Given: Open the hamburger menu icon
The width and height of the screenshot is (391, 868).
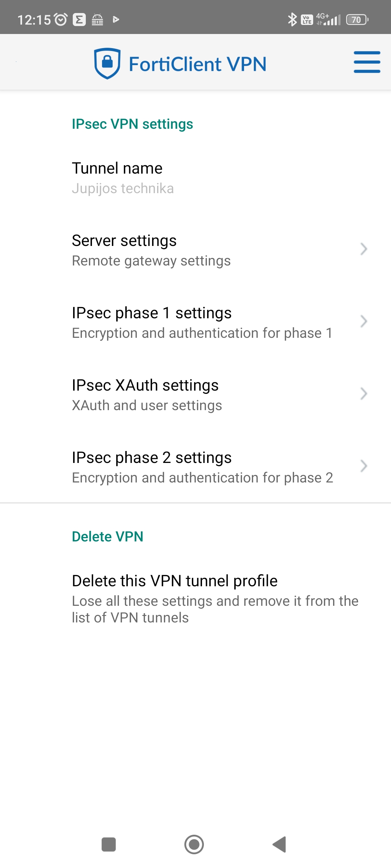Looking at the screenshot, I should click(367, 62).
